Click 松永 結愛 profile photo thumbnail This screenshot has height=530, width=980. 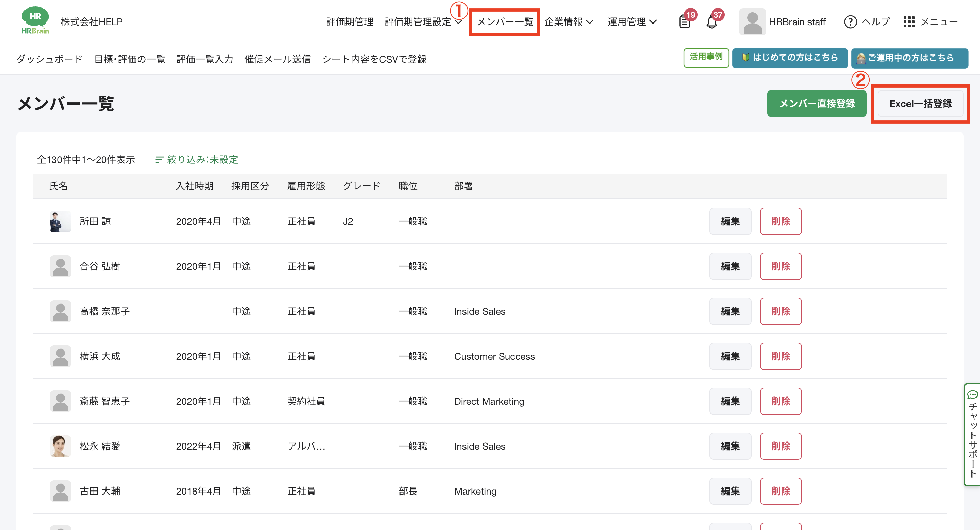(61, 446)
